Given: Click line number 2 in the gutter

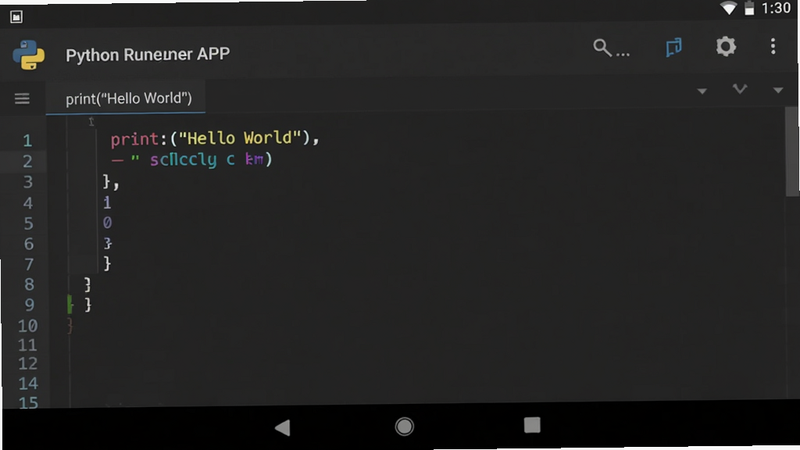Looking at the screenshot, I should coord(27,161).
